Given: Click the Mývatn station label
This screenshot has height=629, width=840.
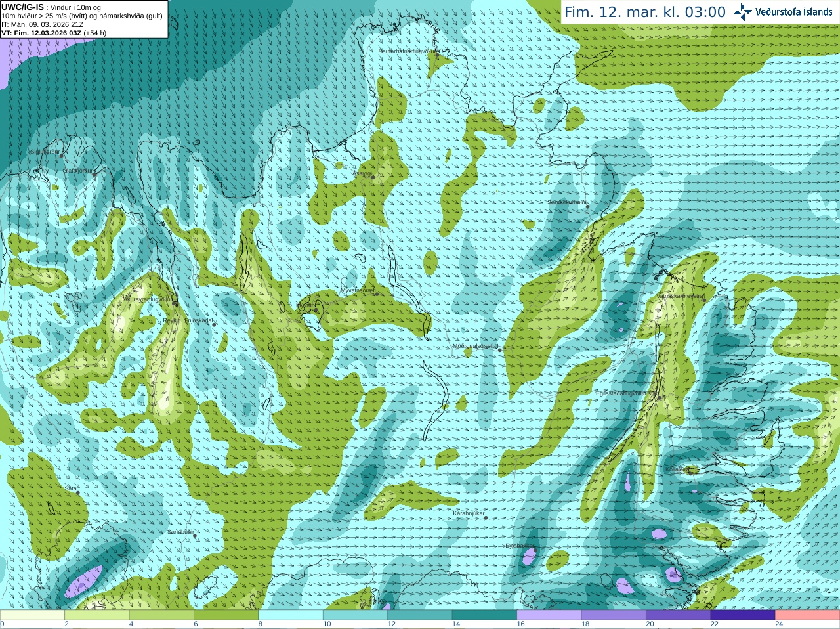Looking at the screenshot, I should coord(306,305).
